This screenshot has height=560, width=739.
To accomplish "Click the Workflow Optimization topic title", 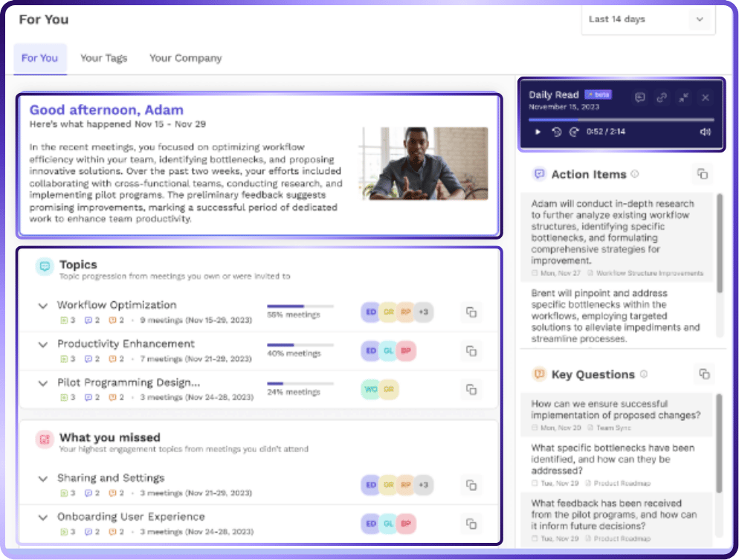I will 117,305.
